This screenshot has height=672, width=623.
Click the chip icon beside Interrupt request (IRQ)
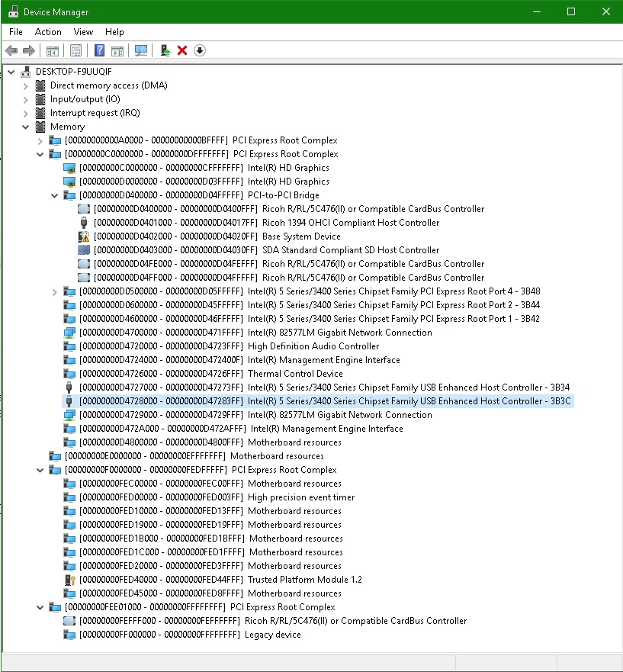coord(40,113)
